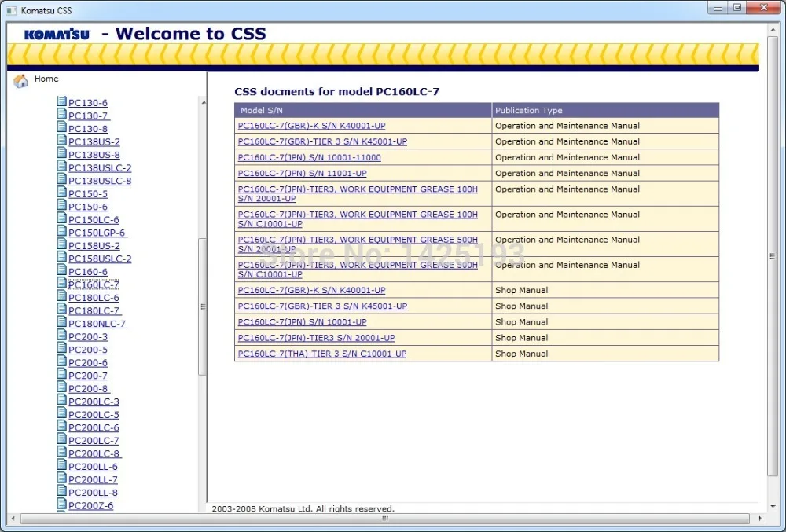Select the document icon next to PC138US-8
The width and height of the screenshot is (786, 532).
click(62, 154)
